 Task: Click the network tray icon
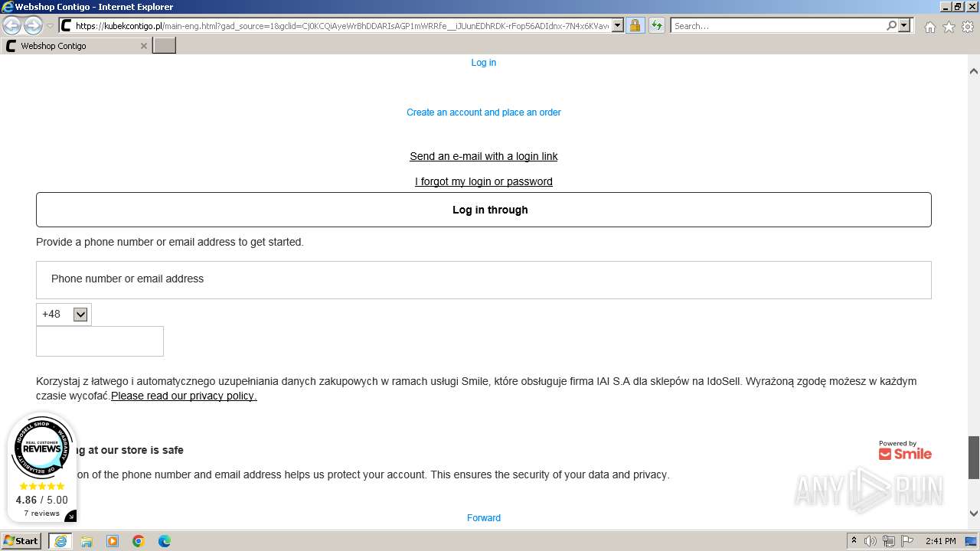pos(889,541)
